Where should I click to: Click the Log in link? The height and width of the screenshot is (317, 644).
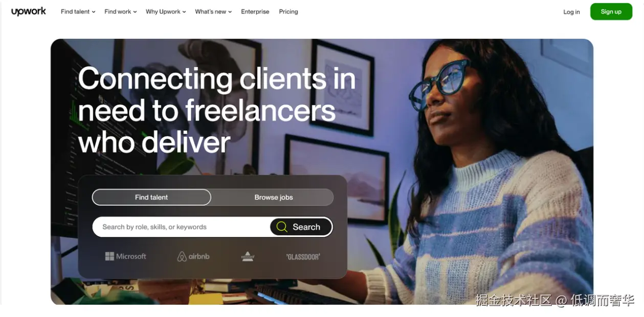[x=571, y=12]
